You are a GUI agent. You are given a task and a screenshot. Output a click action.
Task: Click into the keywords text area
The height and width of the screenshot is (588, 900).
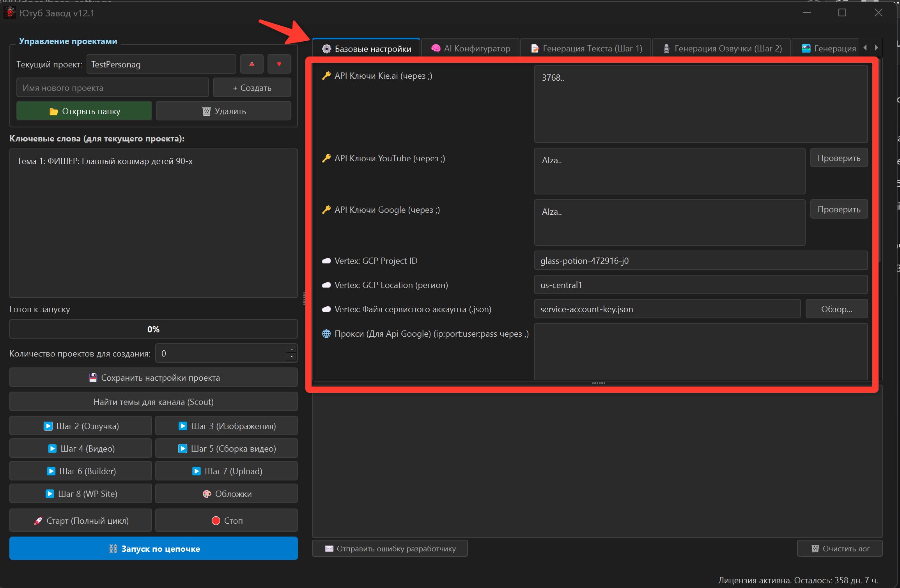[154, 223]
